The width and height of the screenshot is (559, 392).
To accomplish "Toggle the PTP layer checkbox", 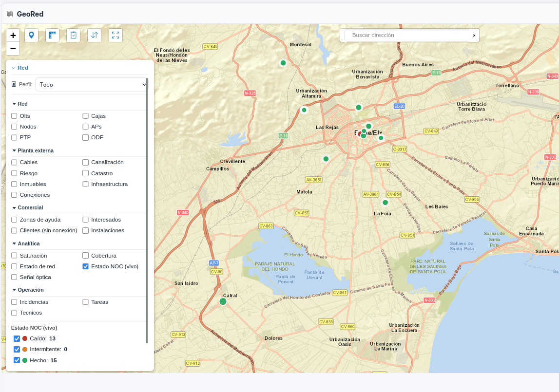I will 14,137.
